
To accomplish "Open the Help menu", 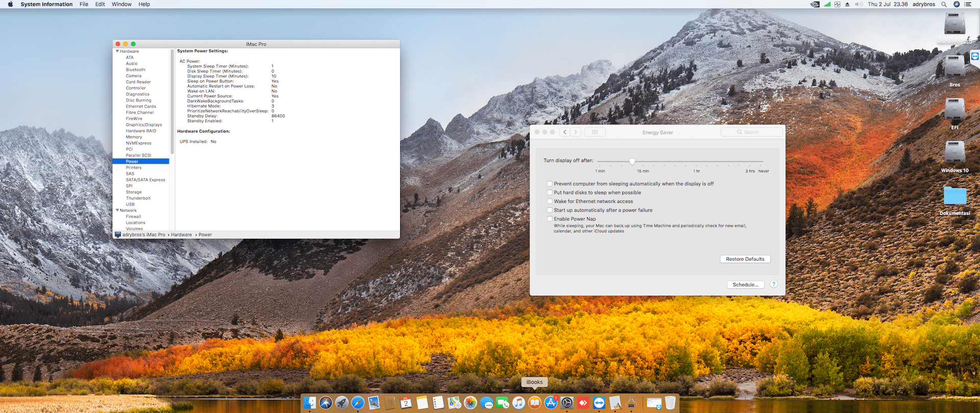I will click(x=144, y=4).
